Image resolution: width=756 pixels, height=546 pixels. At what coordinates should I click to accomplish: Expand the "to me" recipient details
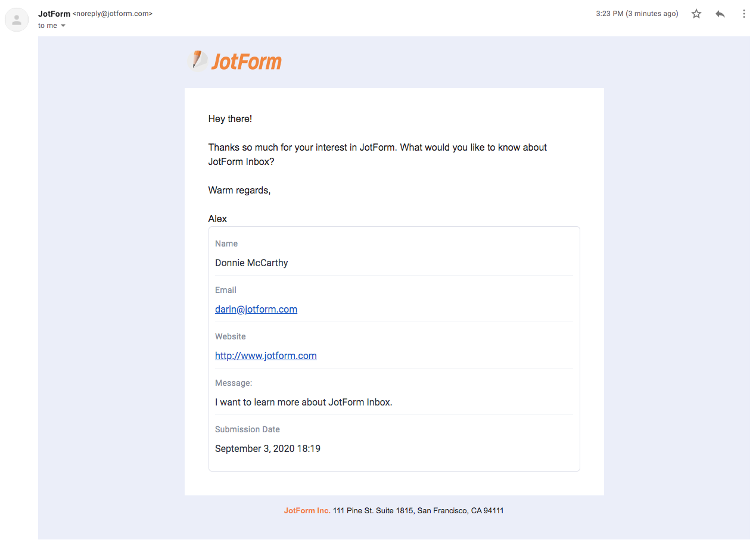click(63, 26)
